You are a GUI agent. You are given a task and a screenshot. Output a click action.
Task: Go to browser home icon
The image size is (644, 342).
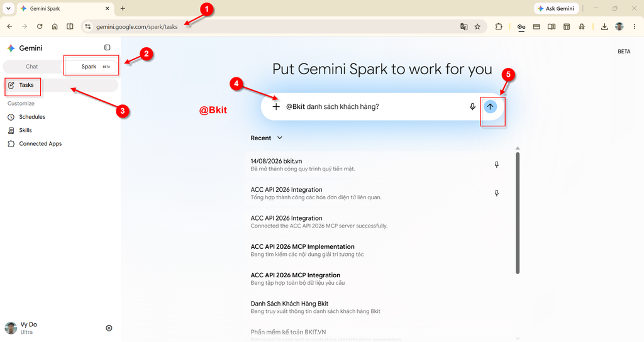point(55,26)
